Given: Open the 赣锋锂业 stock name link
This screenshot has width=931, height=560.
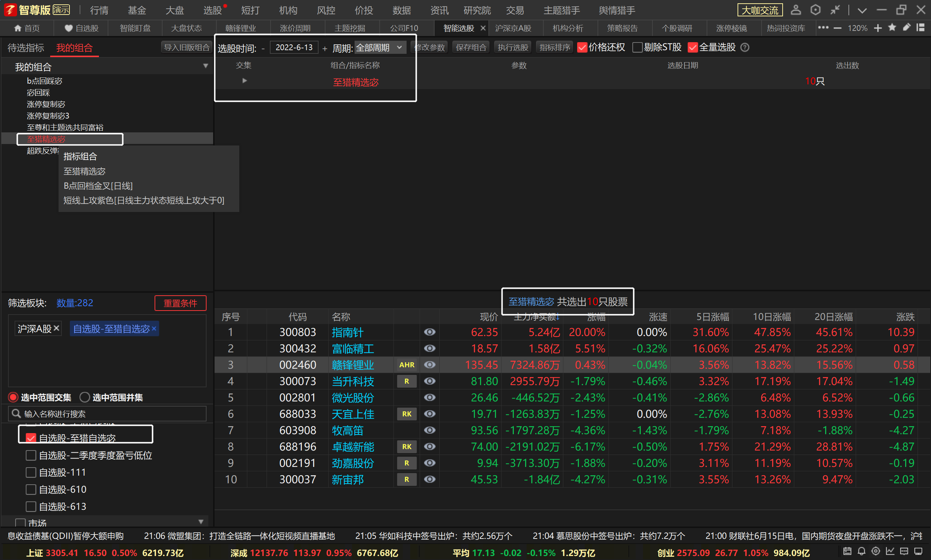Looking at the screenshot, I should pos(353,365).
